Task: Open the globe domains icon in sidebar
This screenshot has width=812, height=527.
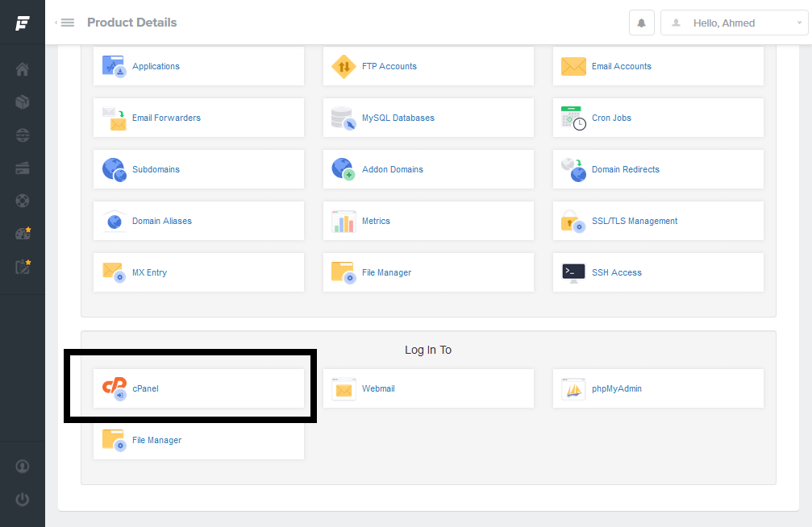Action: pos(23,135)
